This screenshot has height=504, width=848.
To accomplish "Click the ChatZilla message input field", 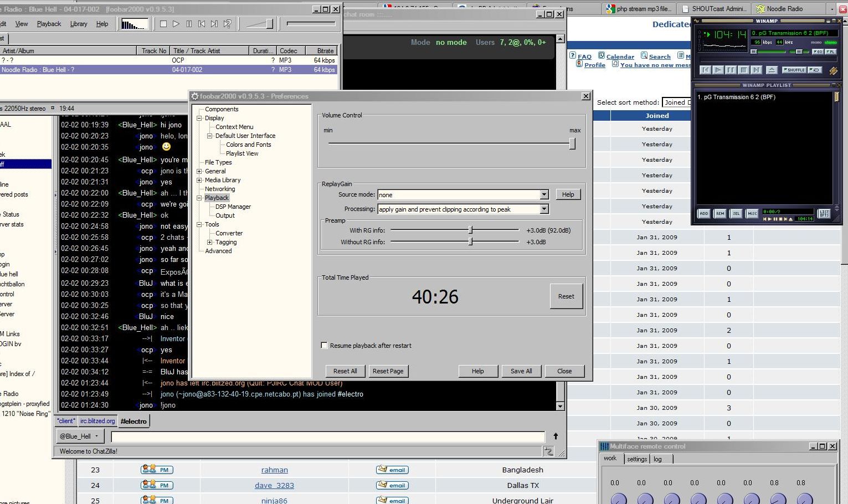I will click(x=328, y=436).
